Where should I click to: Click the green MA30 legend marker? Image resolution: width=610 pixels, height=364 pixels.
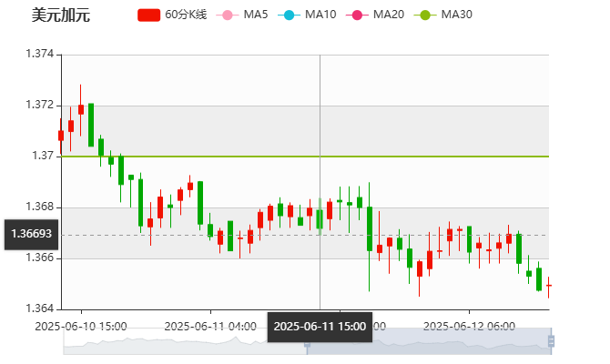click(x=424, y=15)
